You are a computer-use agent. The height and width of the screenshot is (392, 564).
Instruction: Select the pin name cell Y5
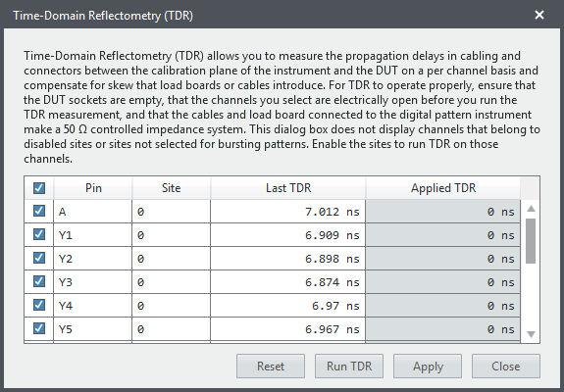(93, 329)
